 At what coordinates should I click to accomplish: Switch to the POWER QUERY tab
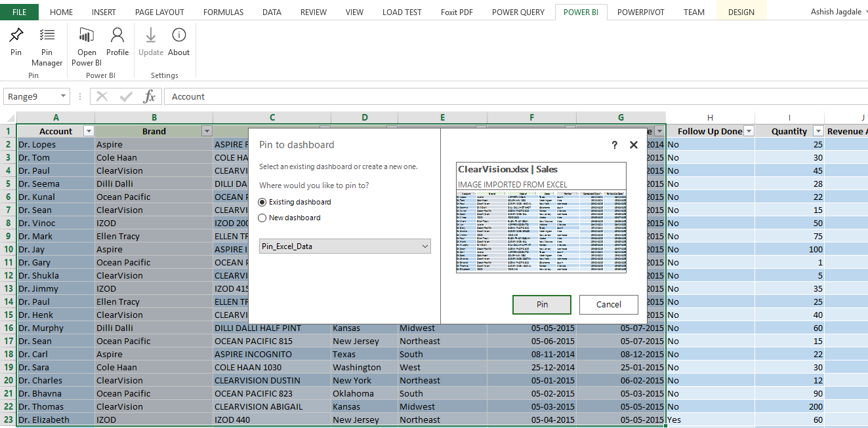point(518,12)
